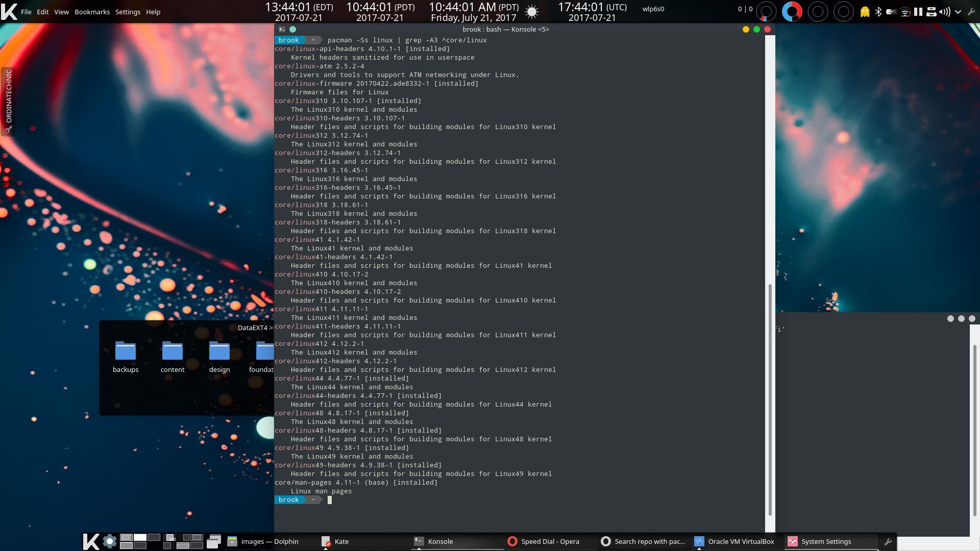Open the bottom panel KDE launcher icon

coord(91,542)
